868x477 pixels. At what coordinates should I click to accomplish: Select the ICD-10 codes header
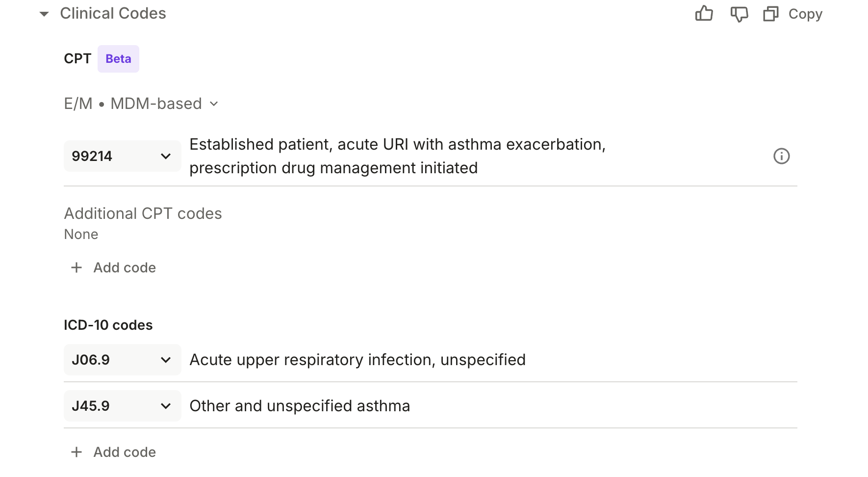pyautogui.click(x=108, y=324)
